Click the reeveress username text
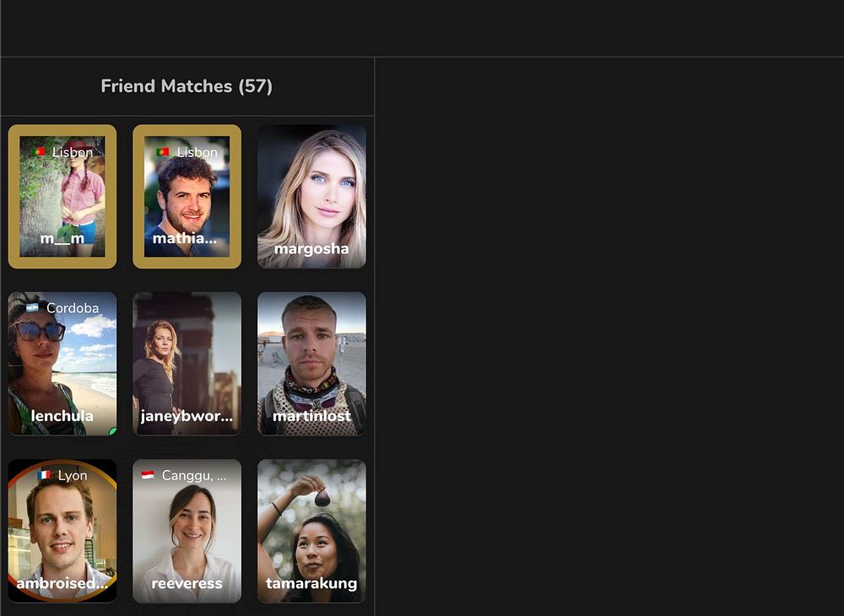 pos(187,584)
